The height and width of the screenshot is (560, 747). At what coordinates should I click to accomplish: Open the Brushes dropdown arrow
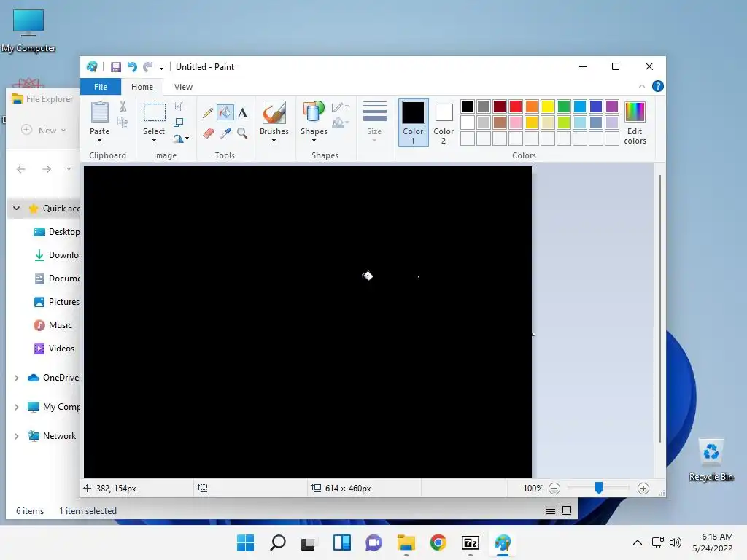[274, 141]
